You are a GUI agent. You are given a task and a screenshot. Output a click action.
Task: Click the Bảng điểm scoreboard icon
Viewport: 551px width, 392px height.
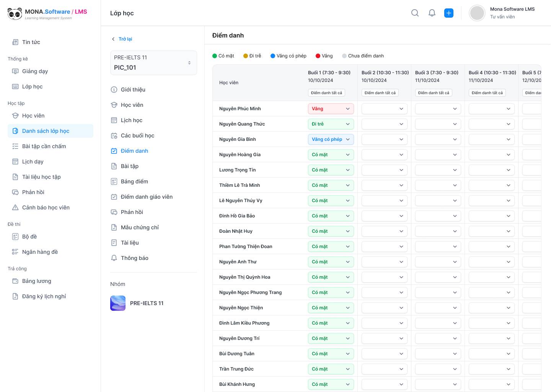tap(114, 181)
